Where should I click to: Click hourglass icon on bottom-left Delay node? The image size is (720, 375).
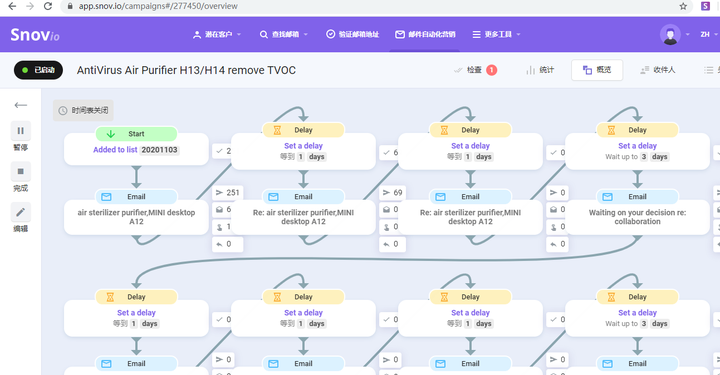click(x=110, y=297)
